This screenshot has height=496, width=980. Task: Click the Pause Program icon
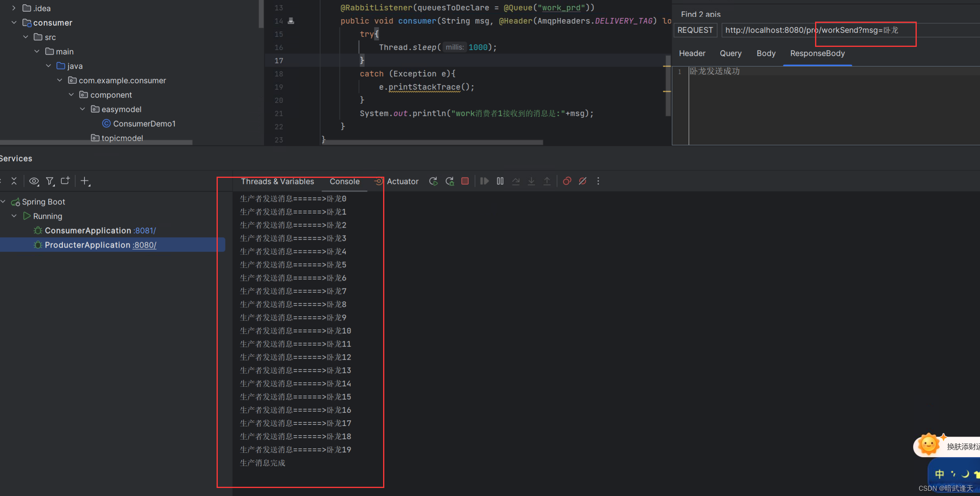[x=500, y=181]
